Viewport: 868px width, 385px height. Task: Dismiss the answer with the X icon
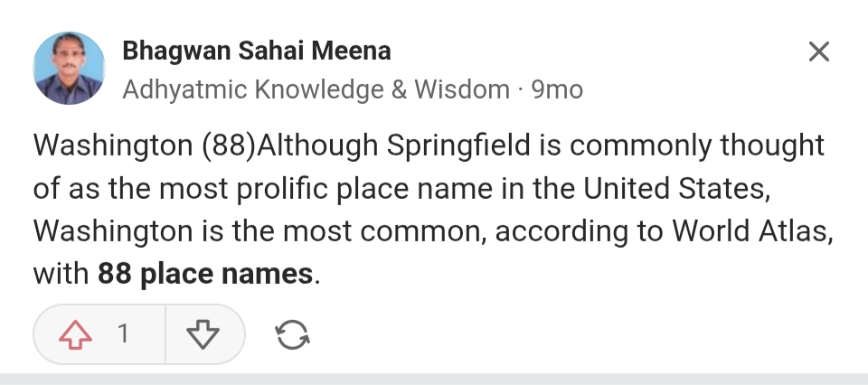click(818, 52)
